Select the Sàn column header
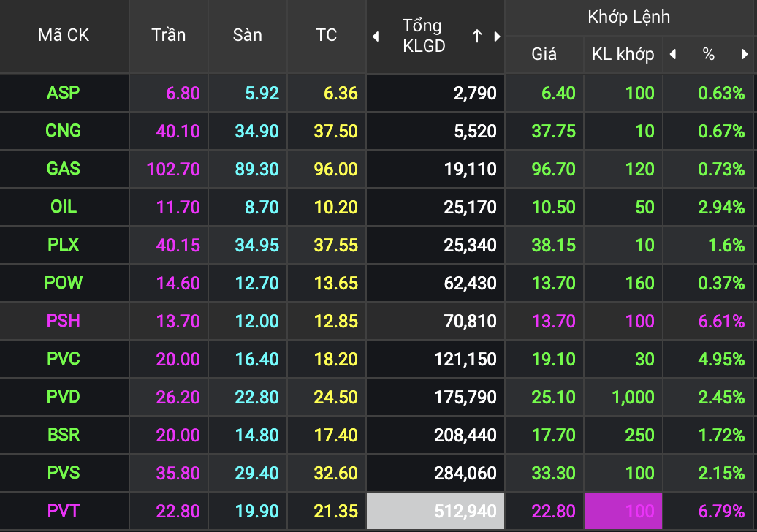 [247, 35]
